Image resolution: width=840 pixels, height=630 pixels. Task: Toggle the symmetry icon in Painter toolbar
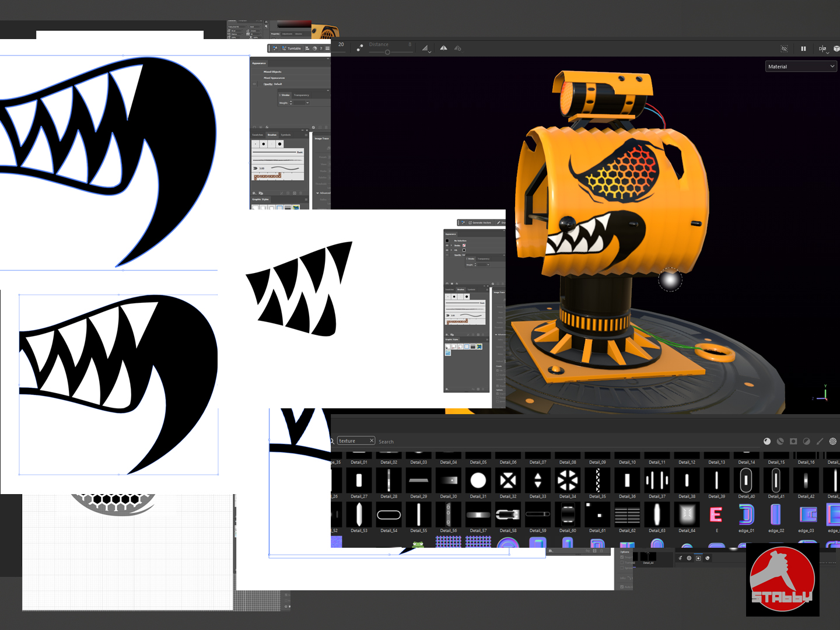click(359, 48)
